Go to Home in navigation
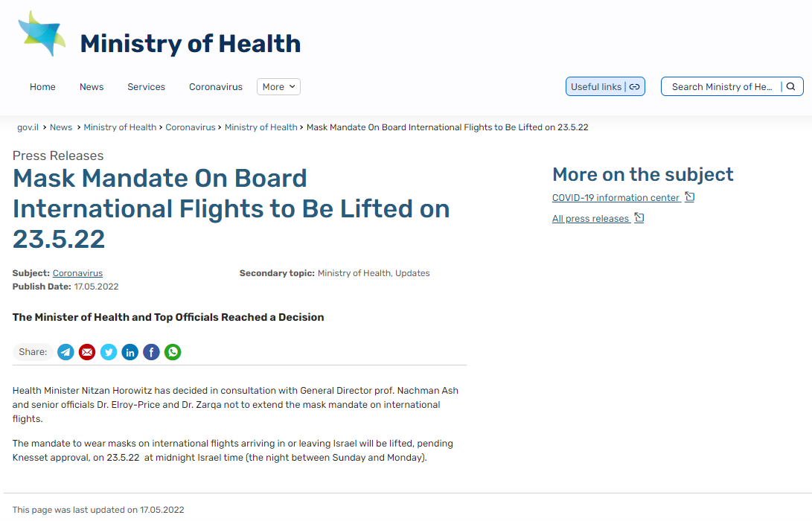 point(42,87)
